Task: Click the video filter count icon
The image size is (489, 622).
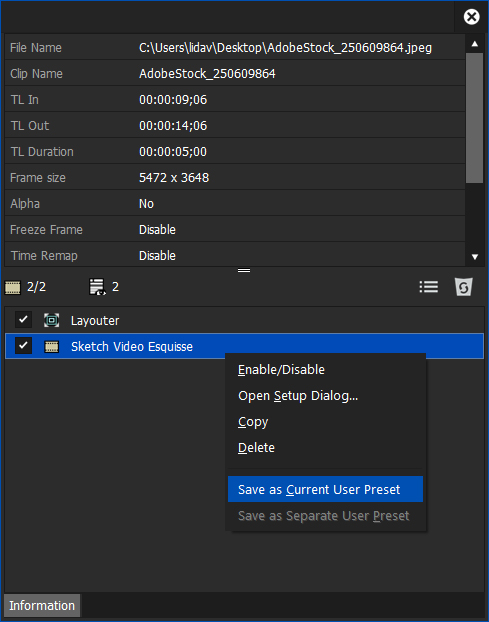Action: pyautogui.click(x=13, y=287)
